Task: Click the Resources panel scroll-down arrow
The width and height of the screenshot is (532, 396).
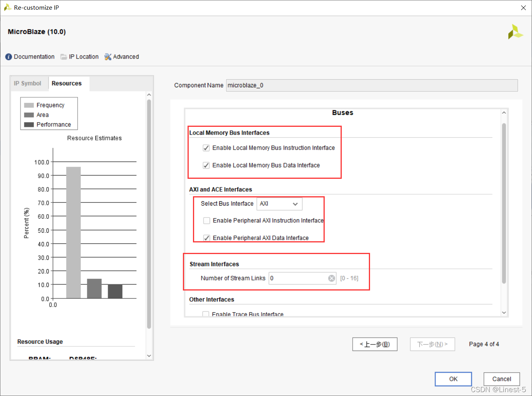Action: [149, 356]
